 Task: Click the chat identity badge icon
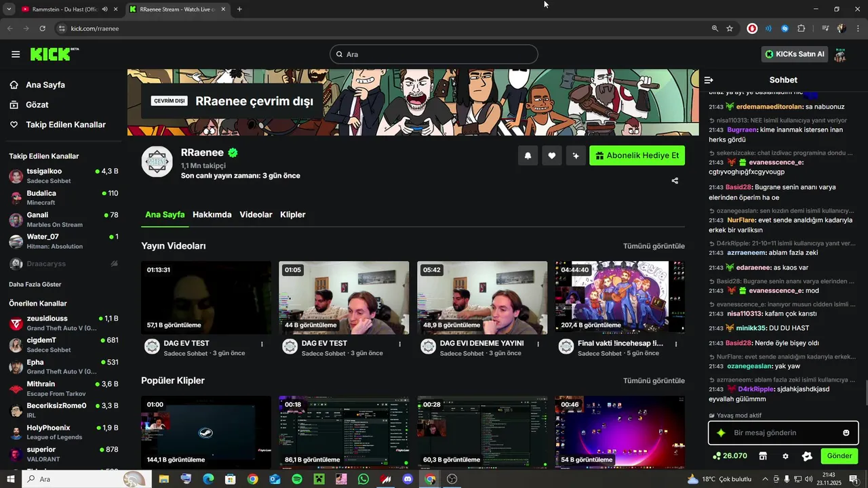point(807,456)
